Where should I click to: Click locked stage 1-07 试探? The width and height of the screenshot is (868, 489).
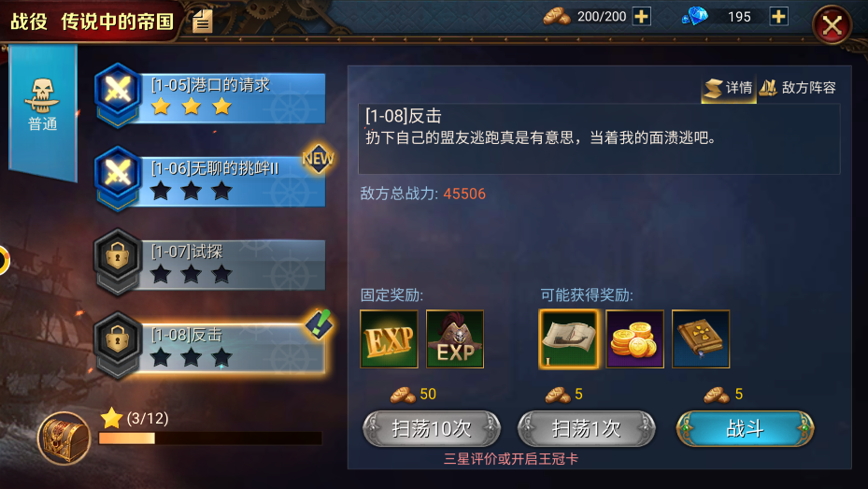click(x=210, y=262)
